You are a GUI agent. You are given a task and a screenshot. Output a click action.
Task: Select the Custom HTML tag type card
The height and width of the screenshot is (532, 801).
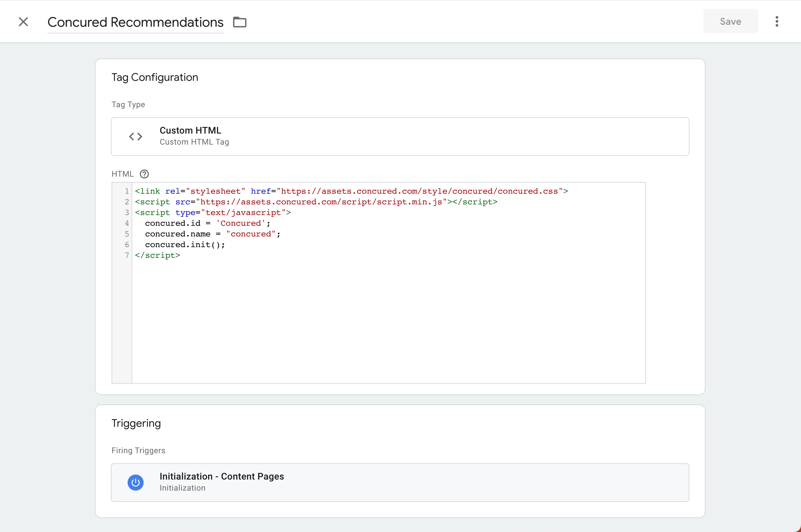tap(399, 136)
